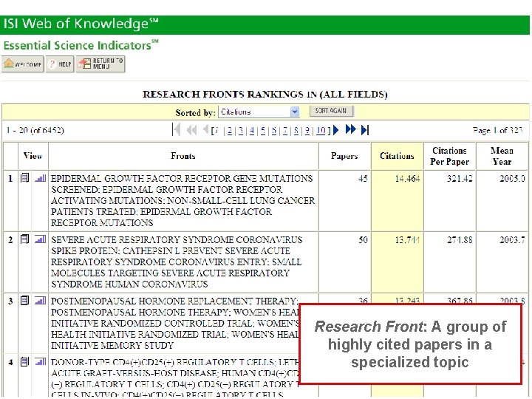Click the highlighted Citations column header
The height and width of the screenshot is (399, 532).
click(397, 156)
